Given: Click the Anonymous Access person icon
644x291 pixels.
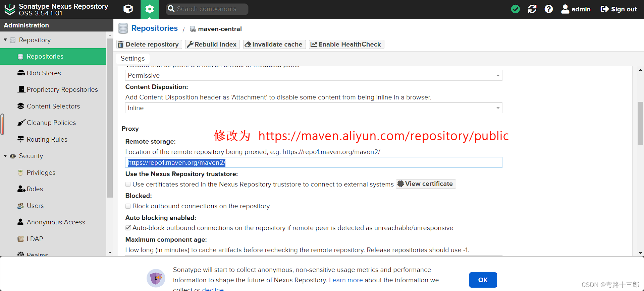Looking at the screenshot, I should 20,222.
